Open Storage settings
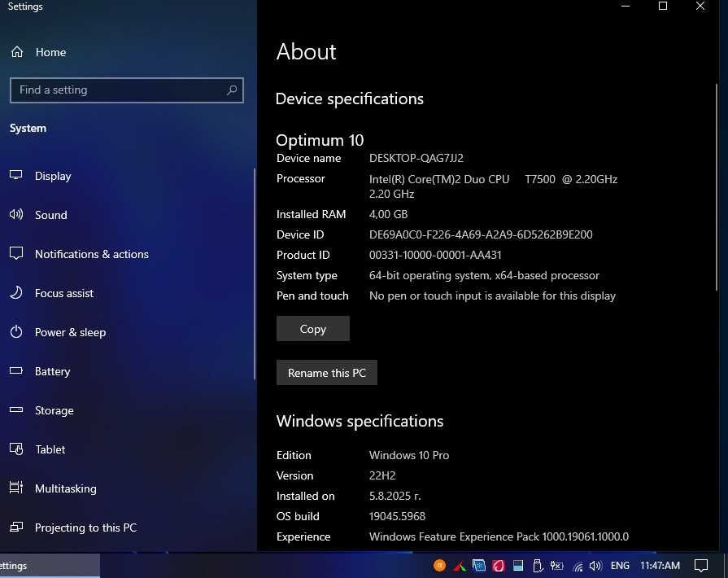 pos(54,410)
